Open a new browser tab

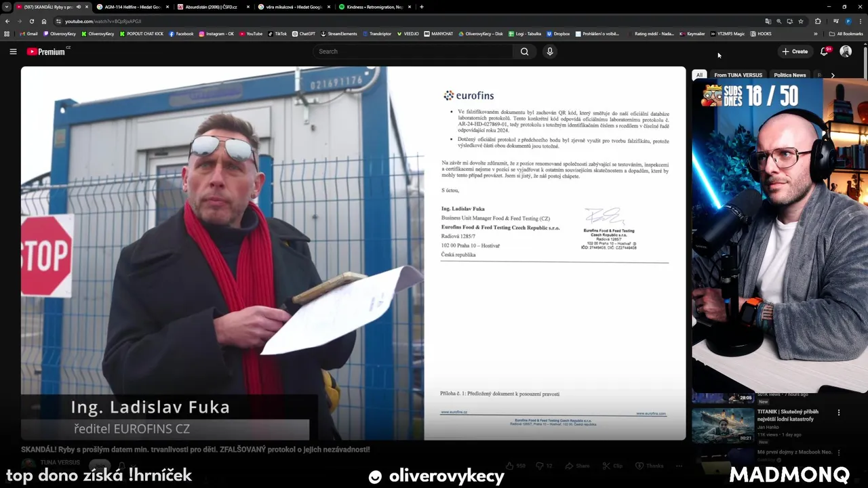(422, 7)
